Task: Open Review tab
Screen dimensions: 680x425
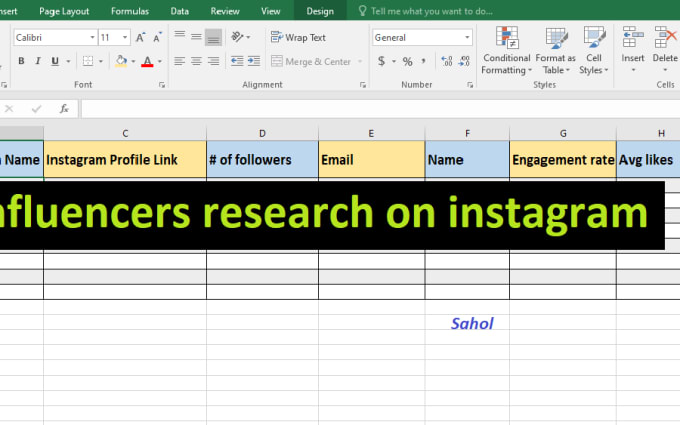Action: pos(225,11)
